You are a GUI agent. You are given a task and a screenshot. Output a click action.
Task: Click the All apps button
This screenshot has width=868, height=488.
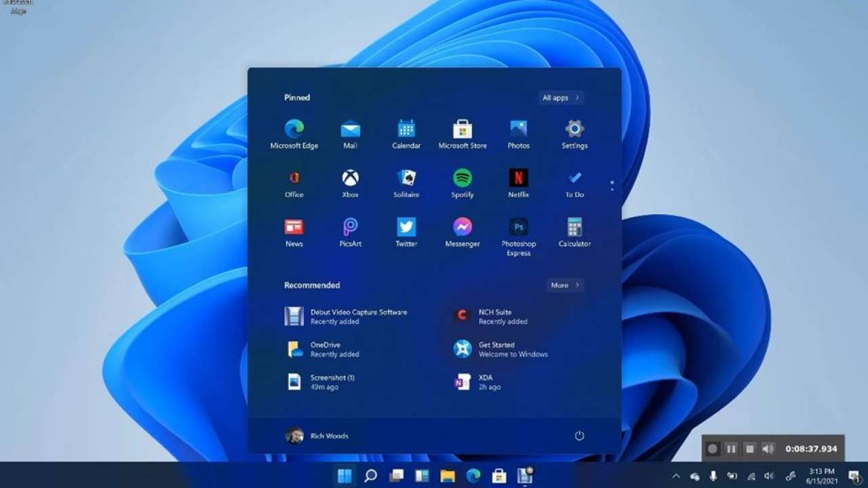pos(561,98)
